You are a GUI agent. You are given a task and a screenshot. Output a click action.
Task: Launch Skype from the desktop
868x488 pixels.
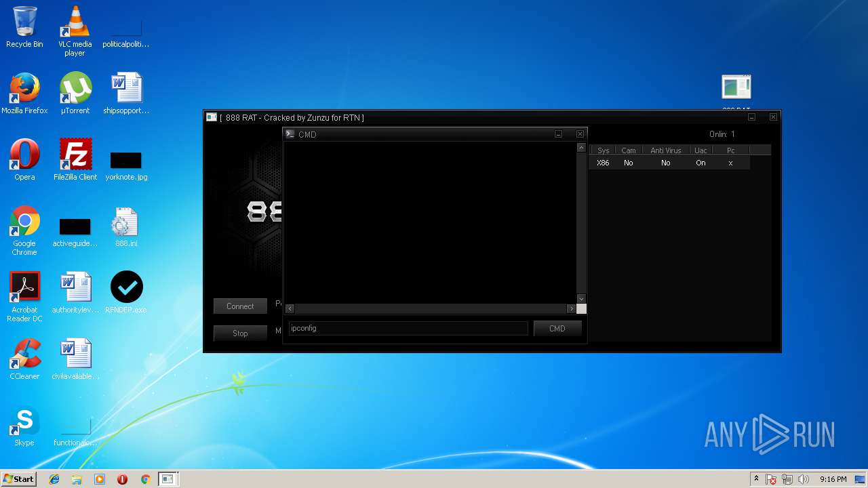tap(24, 426)
